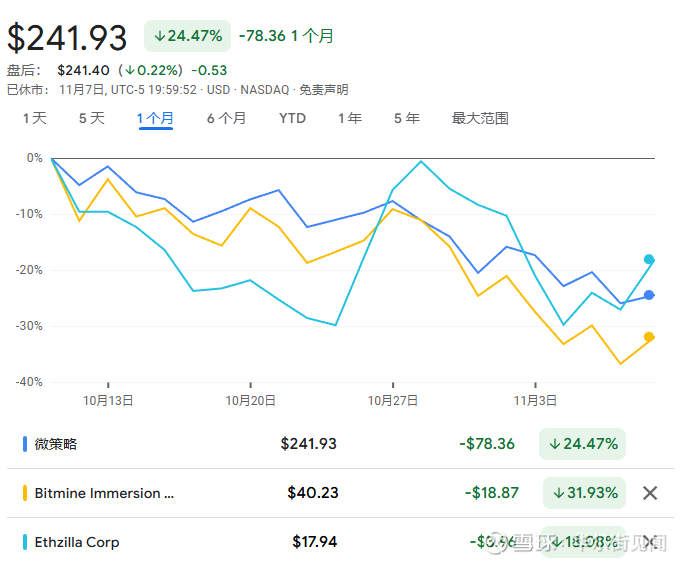Switch to the 5年 chart range
Image resolution: width=687 pixels, height=564 pixels.
click(407, 118)
